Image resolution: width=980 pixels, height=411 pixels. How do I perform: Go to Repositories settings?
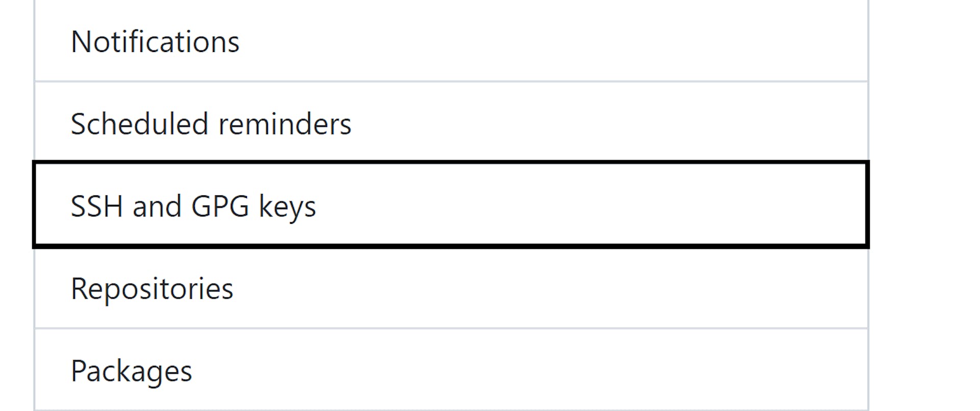(152, 289)
